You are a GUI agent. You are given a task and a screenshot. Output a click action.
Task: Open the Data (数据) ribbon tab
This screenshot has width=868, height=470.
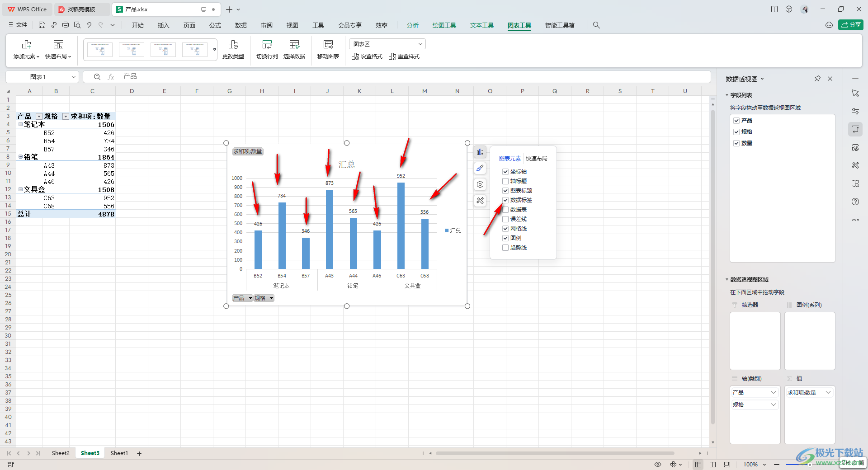(x=241, y=25)
